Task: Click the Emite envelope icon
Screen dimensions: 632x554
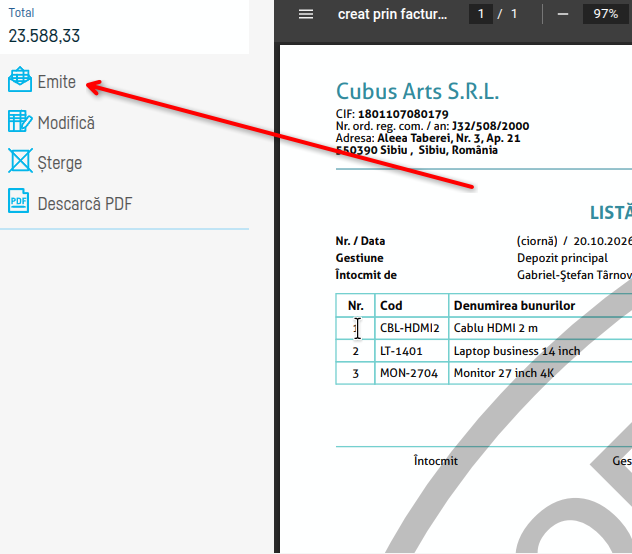Action: [20, 79]
